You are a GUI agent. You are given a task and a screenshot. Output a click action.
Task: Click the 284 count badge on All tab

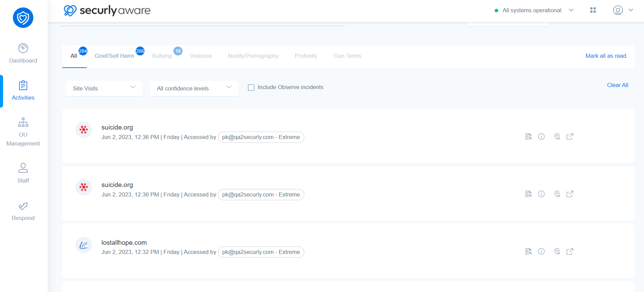pyautogui.click(x=83, y=51)
